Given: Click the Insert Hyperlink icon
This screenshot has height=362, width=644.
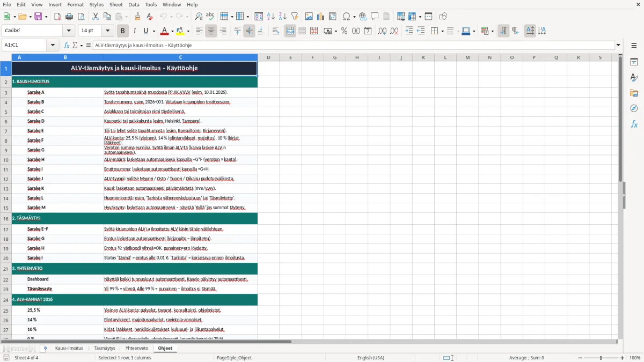Looking at the screenshot, I should tap(363, 17).
